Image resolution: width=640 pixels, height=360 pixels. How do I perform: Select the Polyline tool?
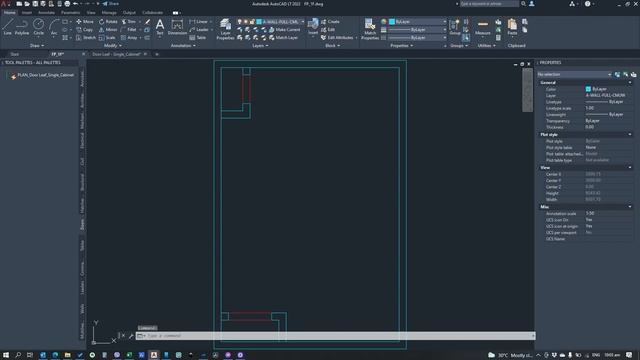pyautogui.click(x=22, y=27)
